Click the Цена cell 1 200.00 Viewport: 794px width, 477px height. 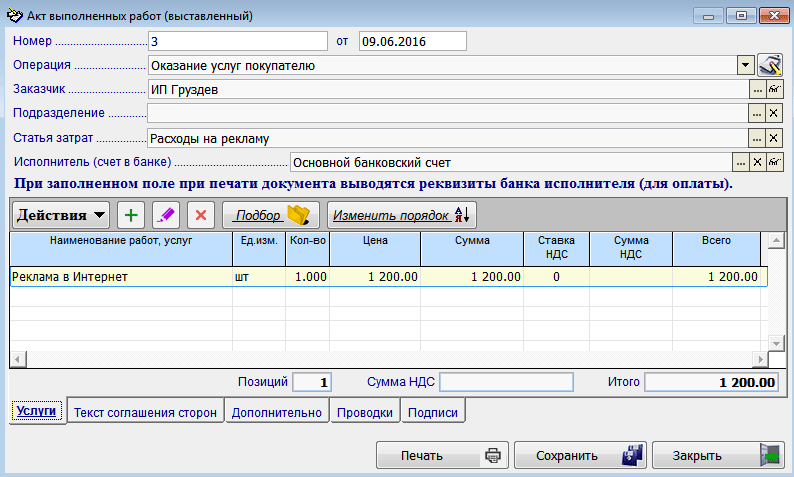(x=375, y=277)
